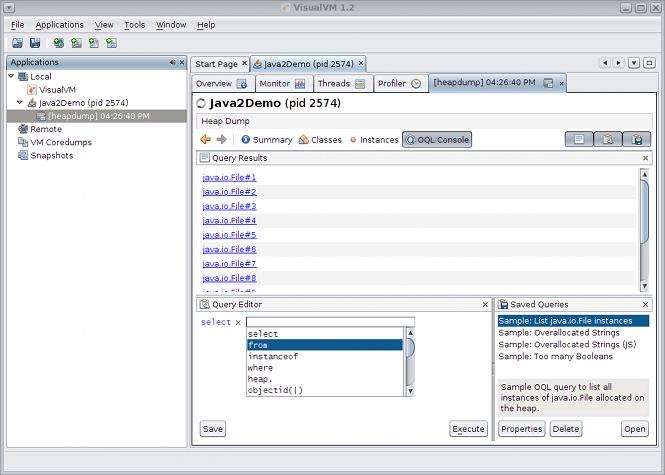Open the Tools menu
Screen dimensions: 665x475
click(x=134, y=24)
